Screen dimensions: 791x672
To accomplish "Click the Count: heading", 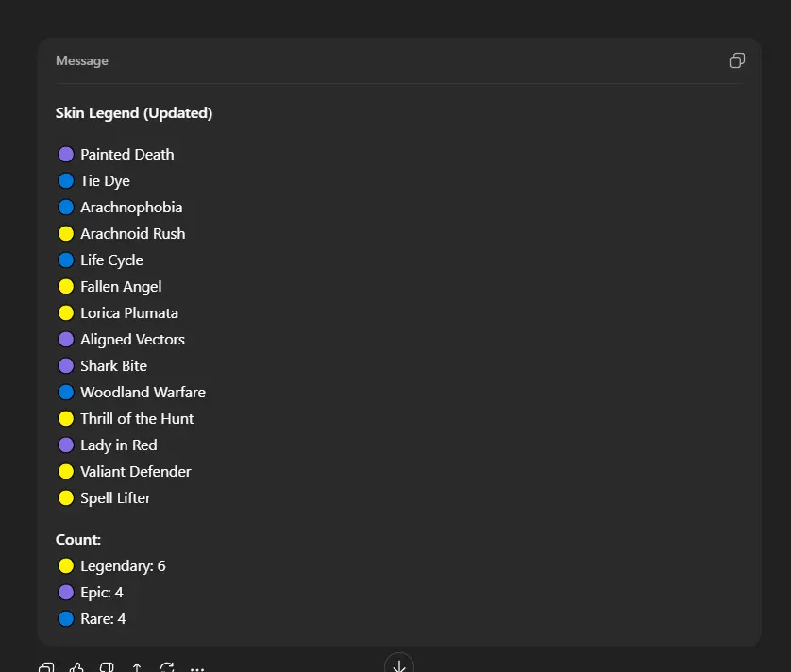I will (78, 540).
